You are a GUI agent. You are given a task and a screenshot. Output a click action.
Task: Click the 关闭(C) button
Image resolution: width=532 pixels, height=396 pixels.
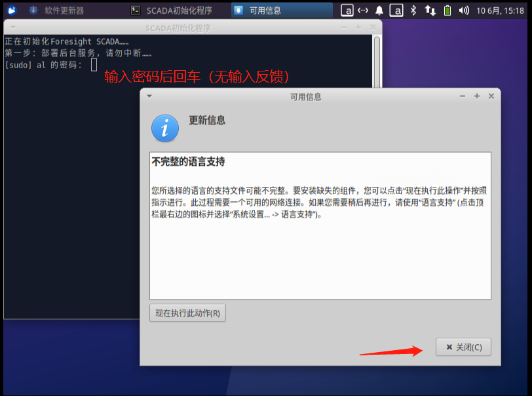tap(463, 347)
